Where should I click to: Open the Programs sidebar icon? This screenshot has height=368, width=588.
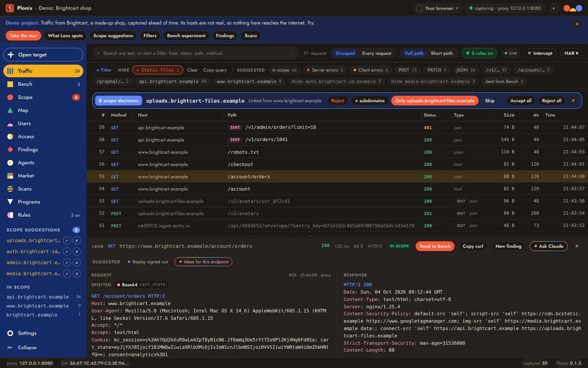click(10, 202)
